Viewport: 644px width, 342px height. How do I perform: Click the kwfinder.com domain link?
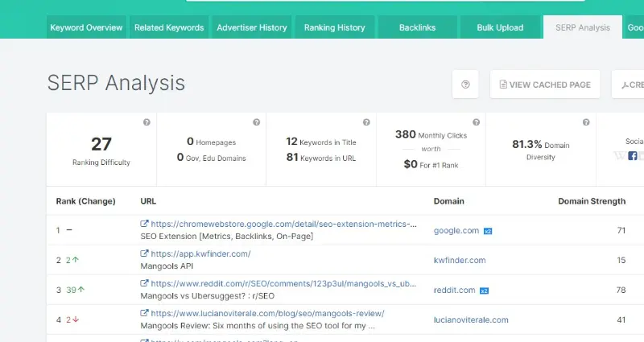pyautogui.click(x=460, y=260)
